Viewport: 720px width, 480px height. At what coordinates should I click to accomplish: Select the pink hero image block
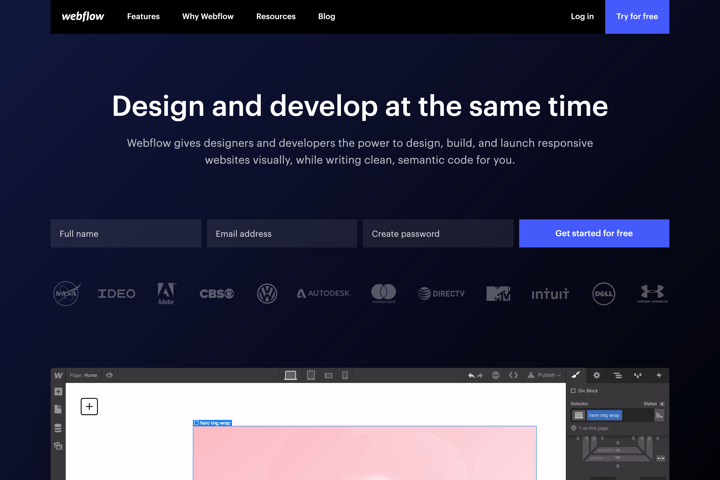click(365, 453)
